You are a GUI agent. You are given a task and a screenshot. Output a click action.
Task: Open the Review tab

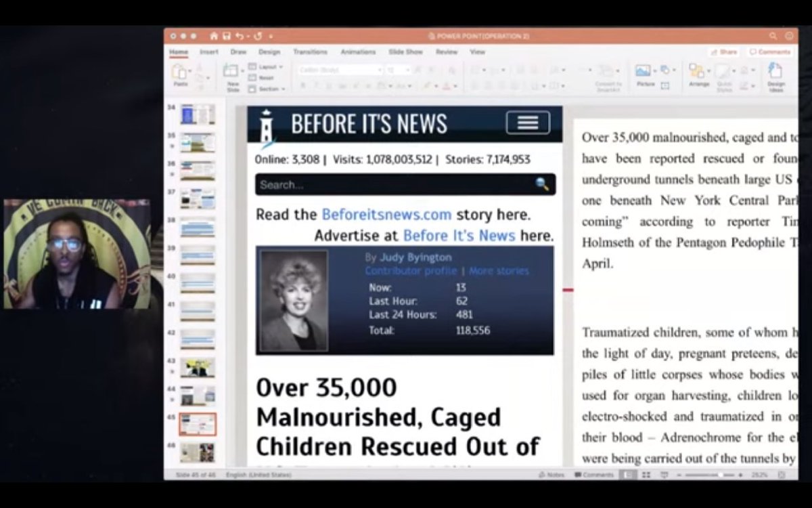pos(447,52)
